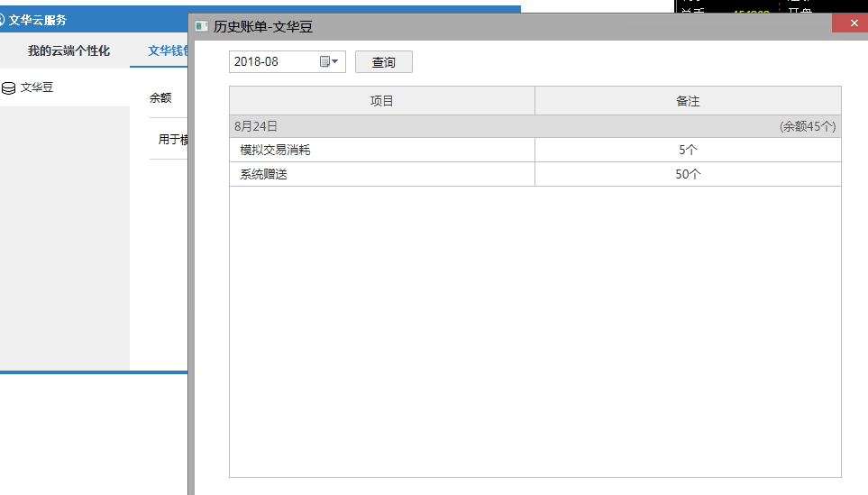Click the 文华云服务 title bar icon

click(x=3, y=20)
